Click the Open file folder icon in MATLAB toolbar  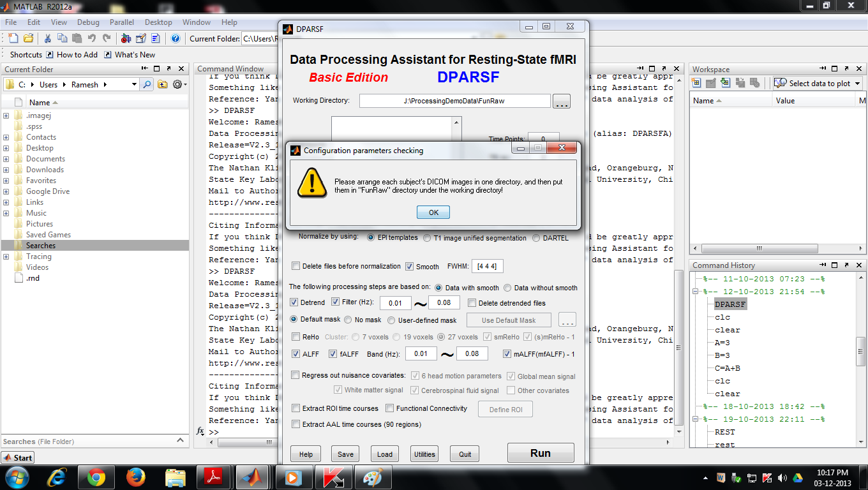(x=28, y=38)
